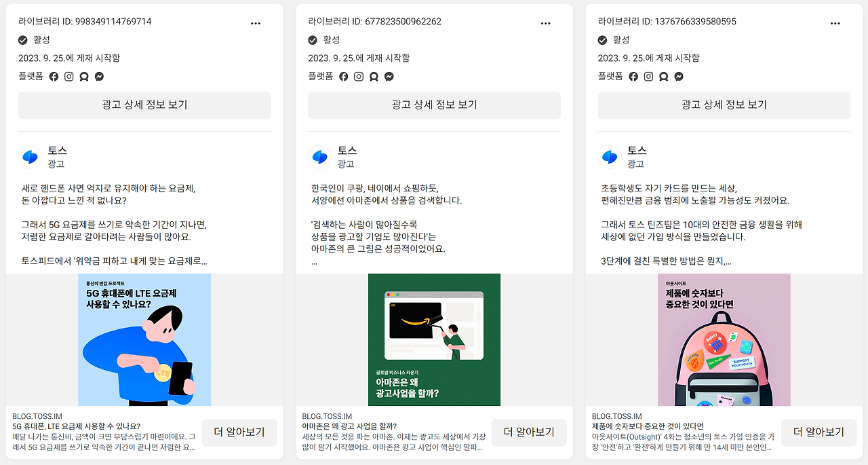Click active status checkmark in ad 677823500962262

tap(313, 40)
